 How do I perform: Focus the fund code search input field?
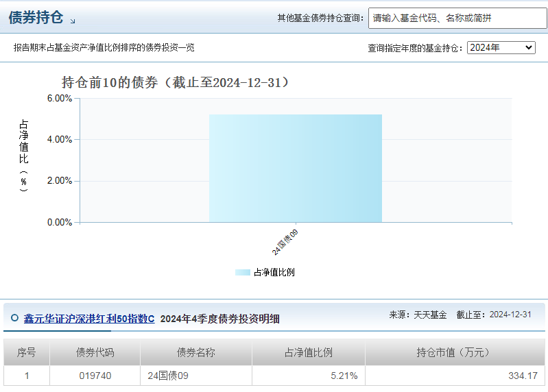457,18
